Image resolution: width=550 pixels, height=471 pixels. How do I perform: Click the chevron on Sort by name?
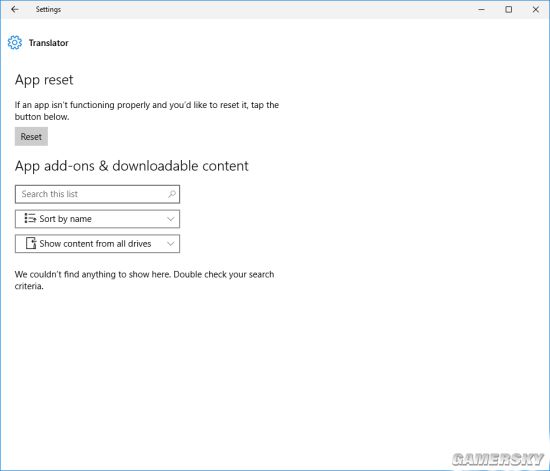(171, 219)
